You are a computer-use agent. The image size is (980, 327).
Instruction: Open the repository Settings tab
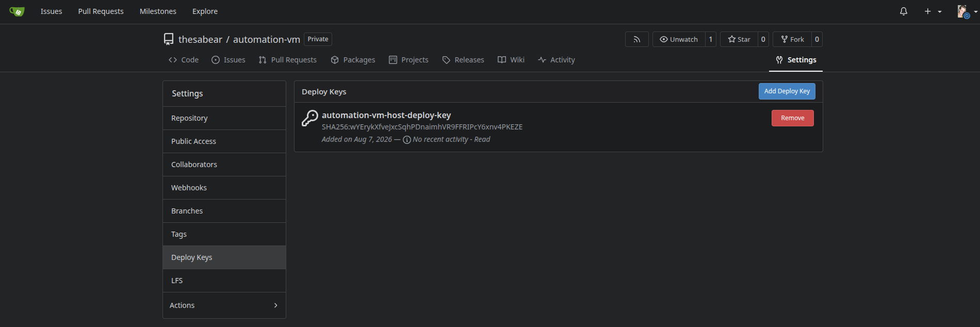click(x=796, y=60)
